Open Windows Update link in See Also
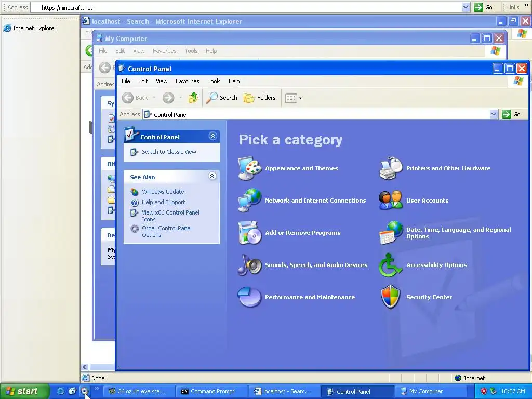 click(x=163, y=192)
